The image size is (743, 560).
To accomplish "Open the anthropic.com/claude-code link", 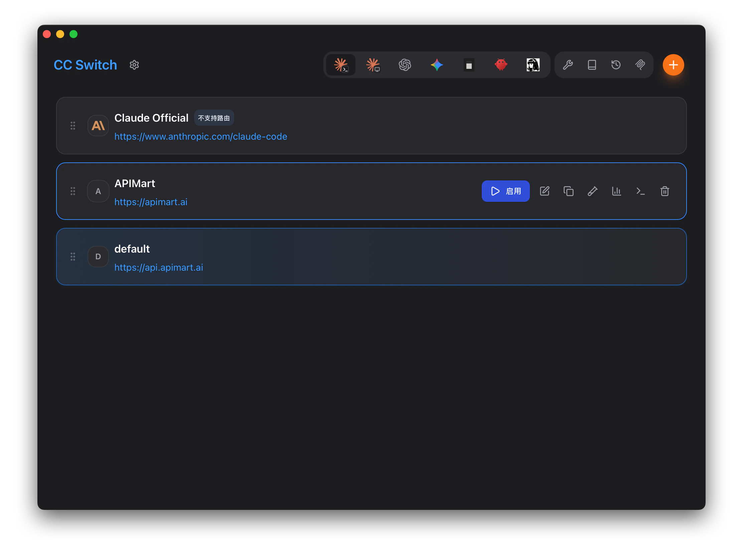I will (x=201, y=136).
